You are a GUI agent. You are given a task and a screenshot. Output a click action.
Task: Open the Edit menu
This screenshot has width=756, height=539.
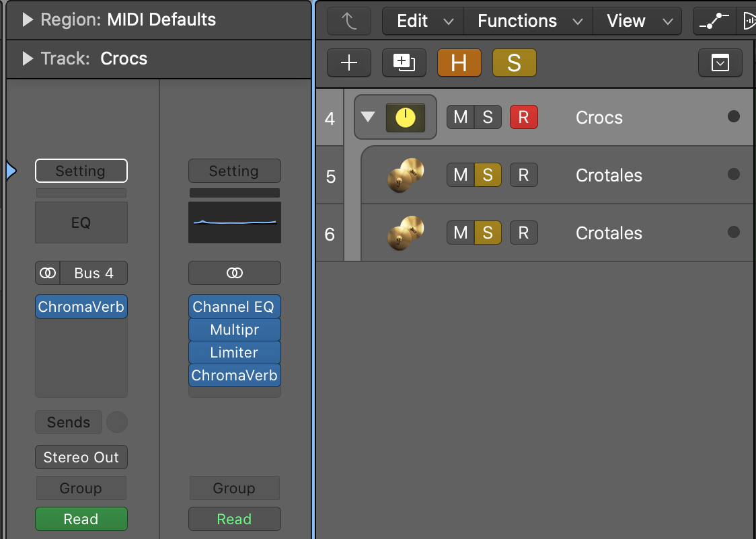(423, 21)
